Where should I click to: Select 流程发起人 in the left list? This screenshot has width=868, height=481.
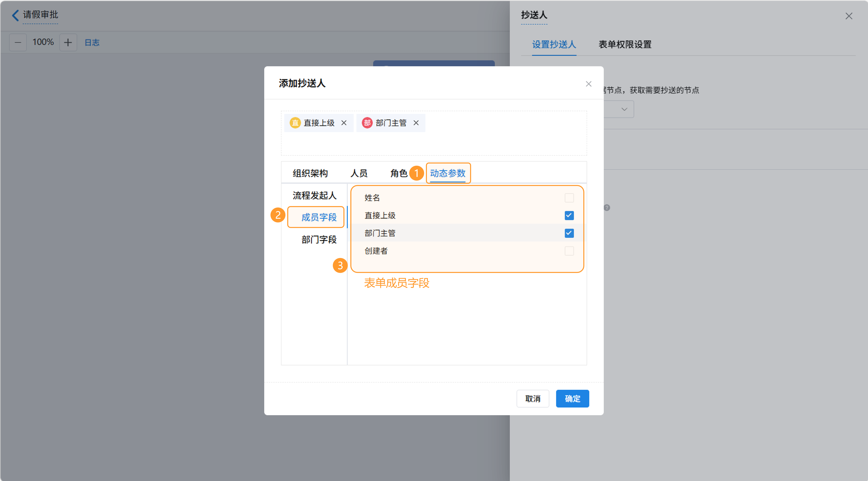[x=314, y=195]
